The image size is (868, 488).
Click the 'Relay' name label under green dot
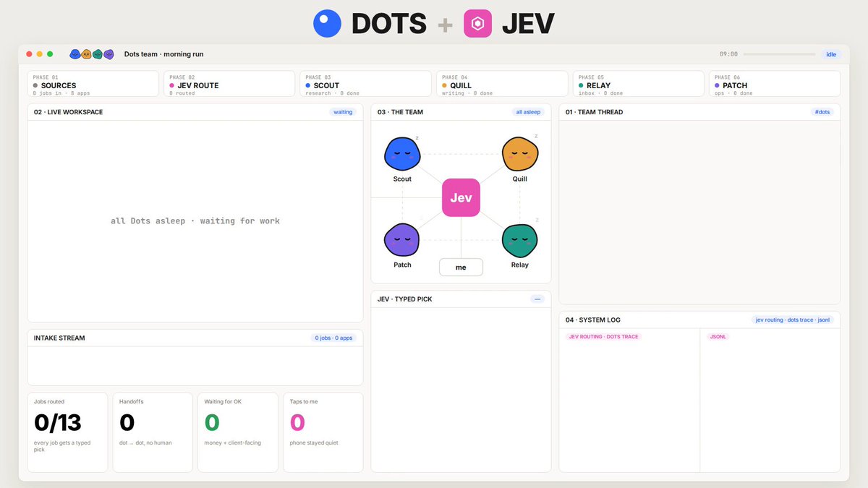click(519, 265)
